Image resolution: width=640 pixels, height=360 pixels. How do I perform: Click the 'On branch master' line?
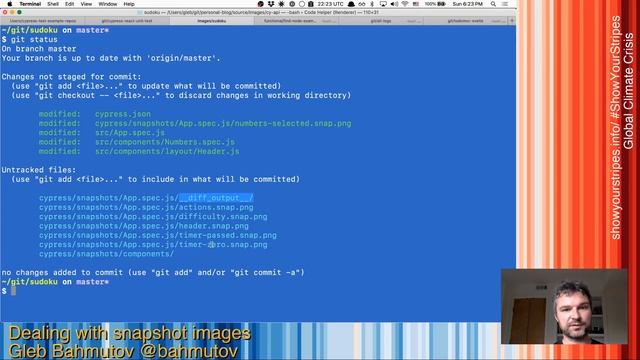click(x=39, y=49)
